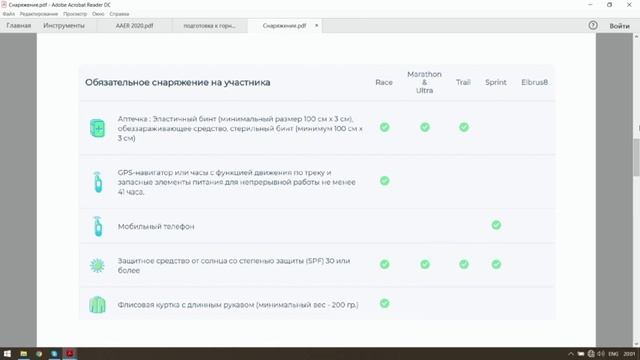
Task: Click the scrollbar down arrow
Action: click(636, 344)
